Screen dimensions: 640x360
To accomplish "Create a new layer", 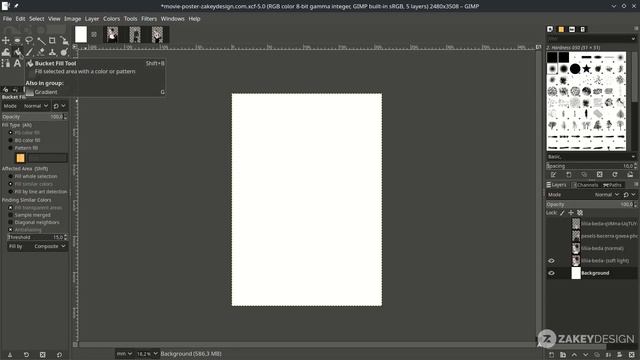I will coord(551,355).
